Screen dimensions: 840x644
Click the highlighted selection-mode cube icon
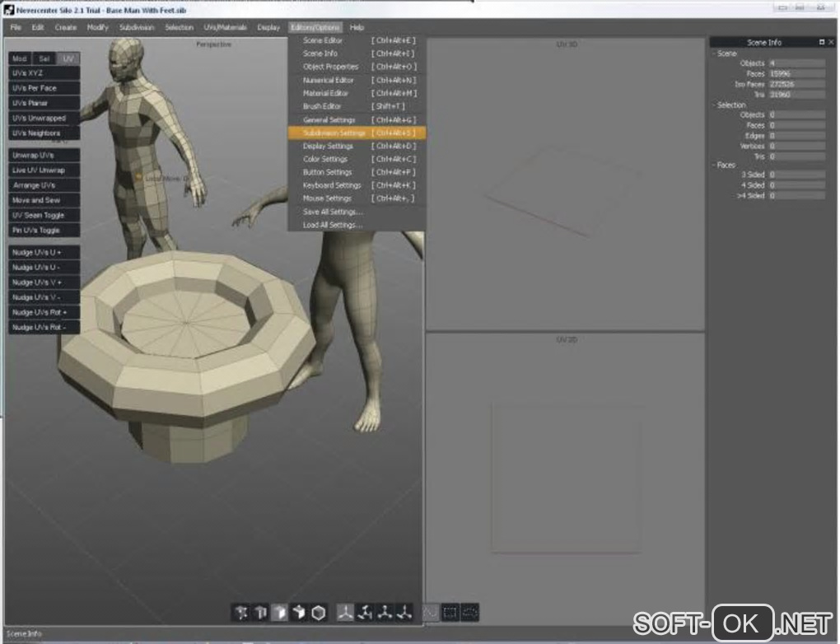click(x=280, y=612)
